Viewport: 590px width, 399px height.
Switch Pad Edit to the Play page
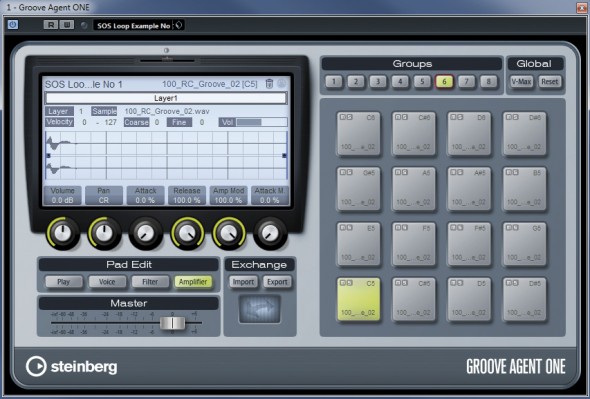[64, 282]
